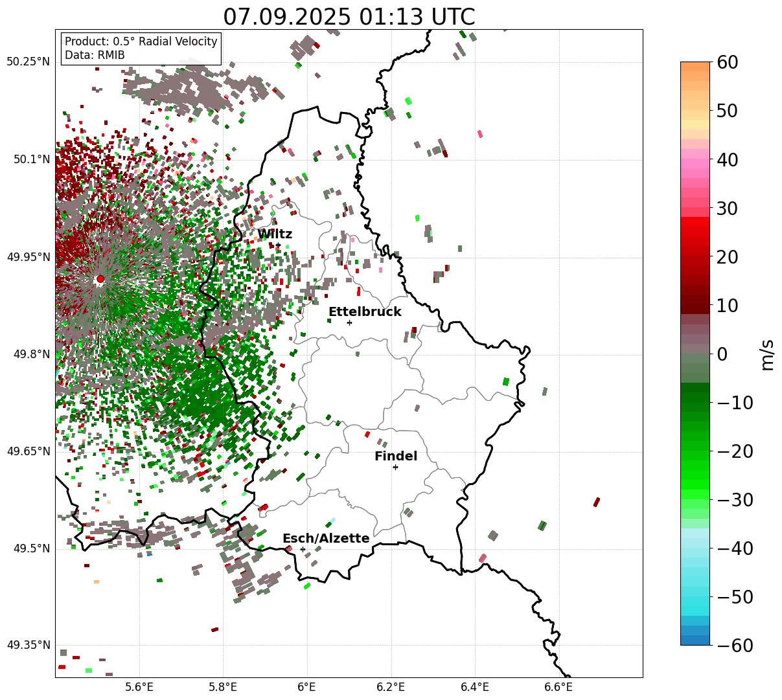Click the m/s colorbar unit label
Screen dimensions: 782x700
click(x=767, y=354)
